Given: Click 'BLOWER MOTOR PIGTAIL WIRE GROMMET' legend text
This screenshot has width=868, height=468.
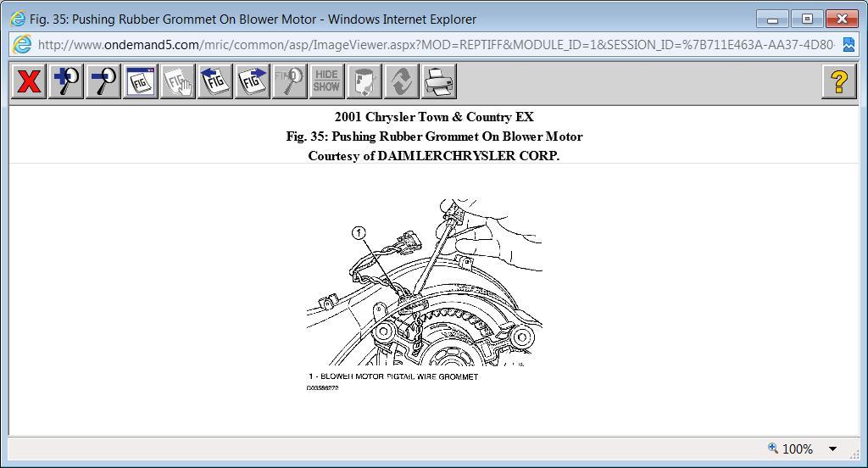Looking at the screenshot, I should coord(399,376).
